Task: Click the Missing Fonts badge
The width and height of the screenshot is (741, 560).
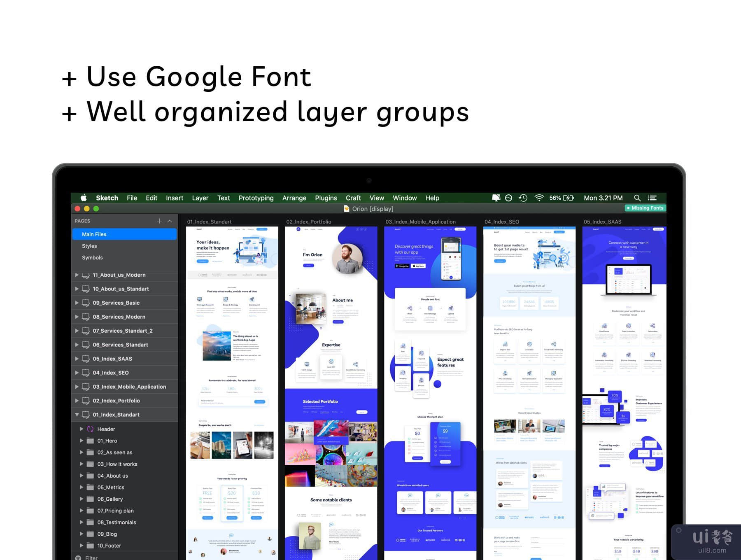Action: tap(645, 208)
